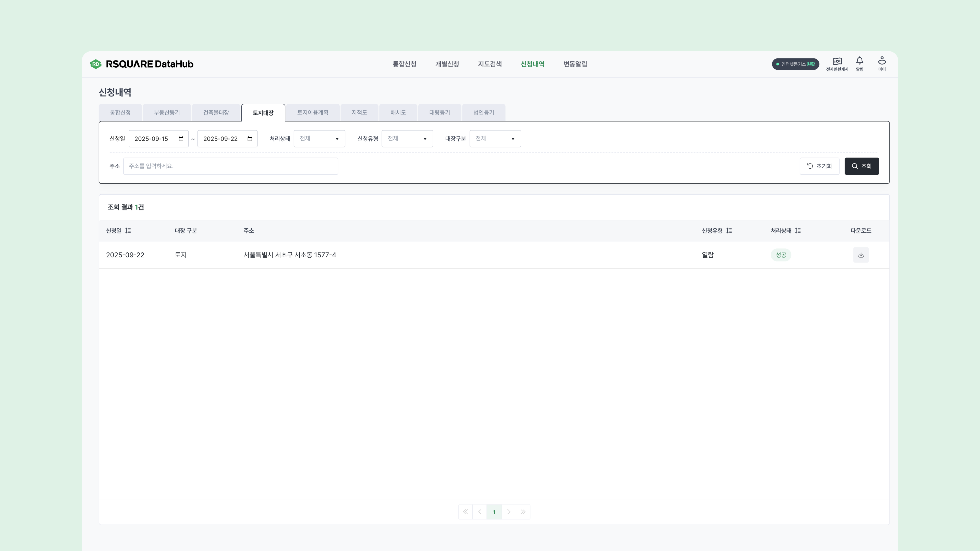Sort the table by 처리상태 column
This screenshot has height=551, width=980.
click(798, 230)
